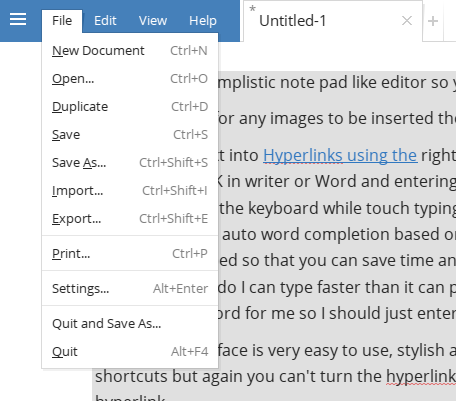This screenshot has width=456, height=401.
Task: Select Duplicate in the File menu
Action: point(130,107)
